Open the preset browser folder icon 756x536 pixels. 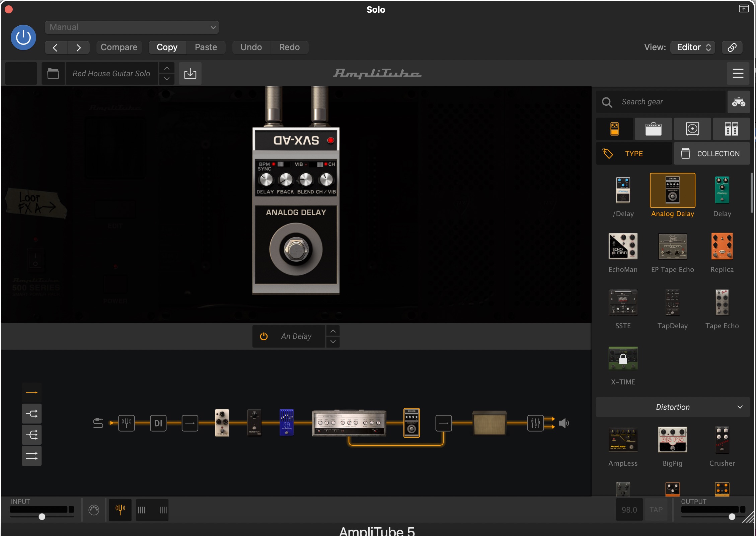[53, 74]
